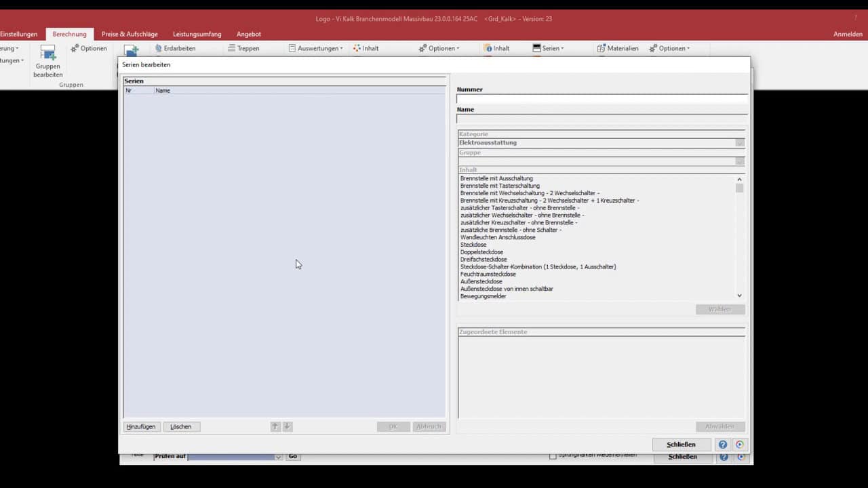This screenshot has height=488, width=868.
Task: Click the Inhalt list scrollbar up arrow
Action: pos(739,180)
